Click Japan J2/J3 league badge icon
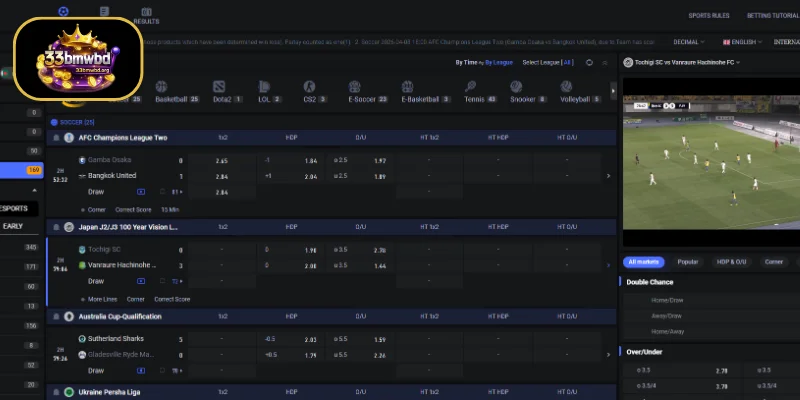 coord(69,227)
